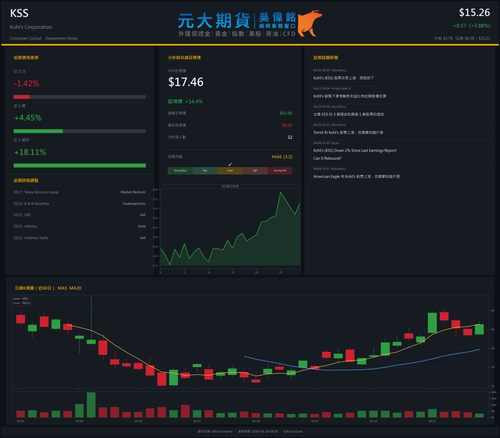Click the Zacks news source label
500x438 pixels.
(335, 143)
